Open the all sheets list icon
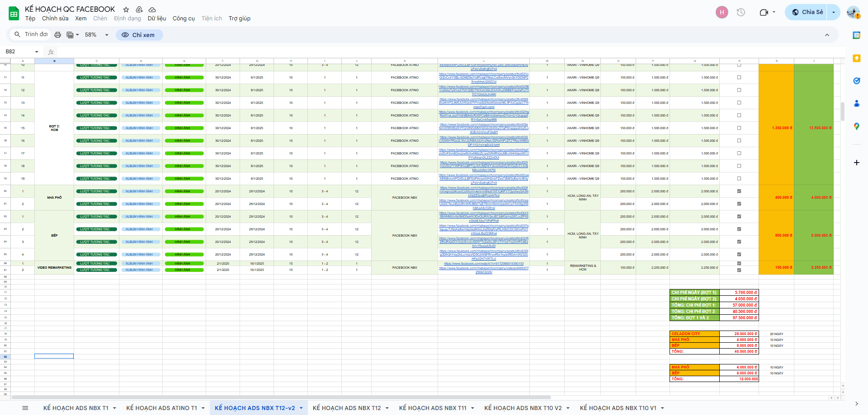 click(25, 408)
